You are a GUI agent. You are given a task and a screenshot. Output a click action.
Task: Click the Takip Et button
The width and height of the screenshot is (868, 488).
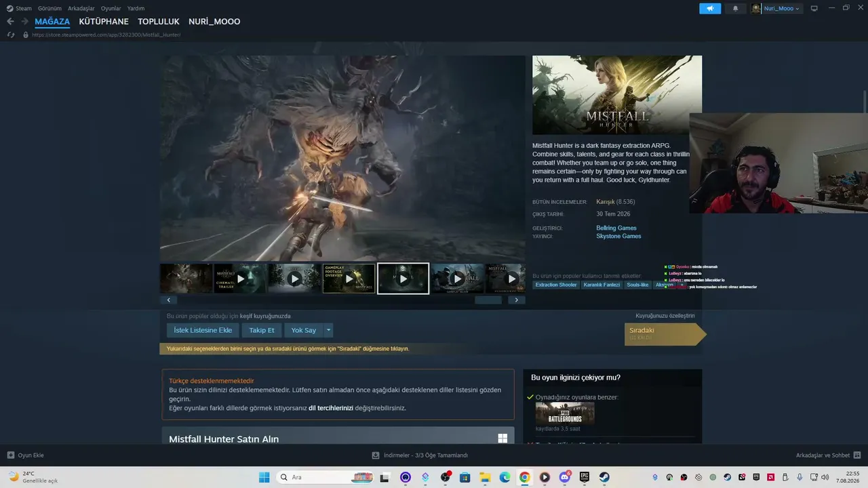262,330
